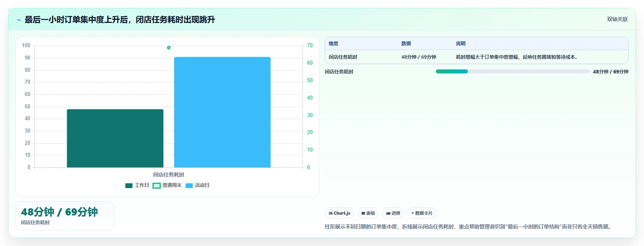Select the 表格 tag chip
644x246 pixels.
(368, 213)
